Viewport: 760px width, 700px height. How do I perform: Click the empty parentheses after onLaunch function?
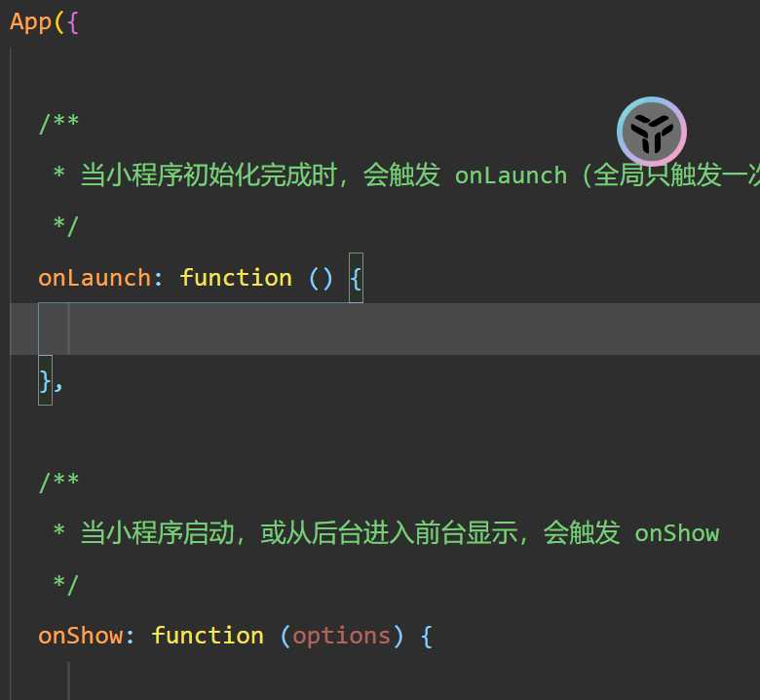tap(321, 279)
